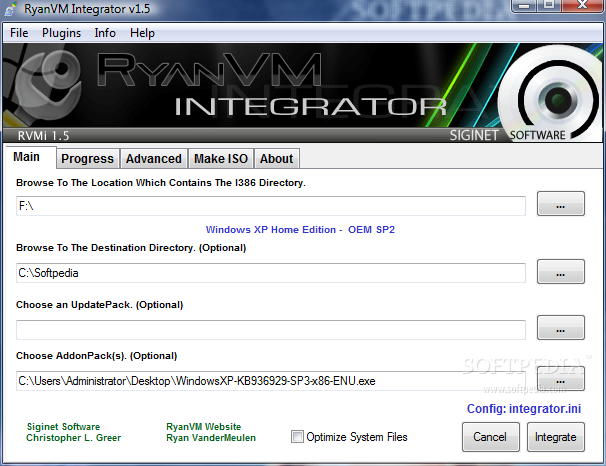The width and height of the screenshot is (606, 466).
Task: Open the File menu
Action: coord(19,33)
